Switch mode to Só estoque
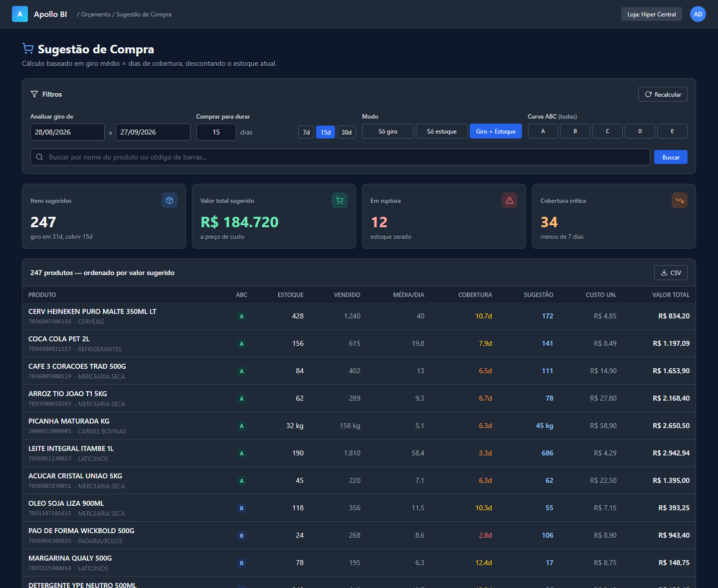The height and width of the screenshot is (588, 718). pyautogui.click(x=442, y=131)
